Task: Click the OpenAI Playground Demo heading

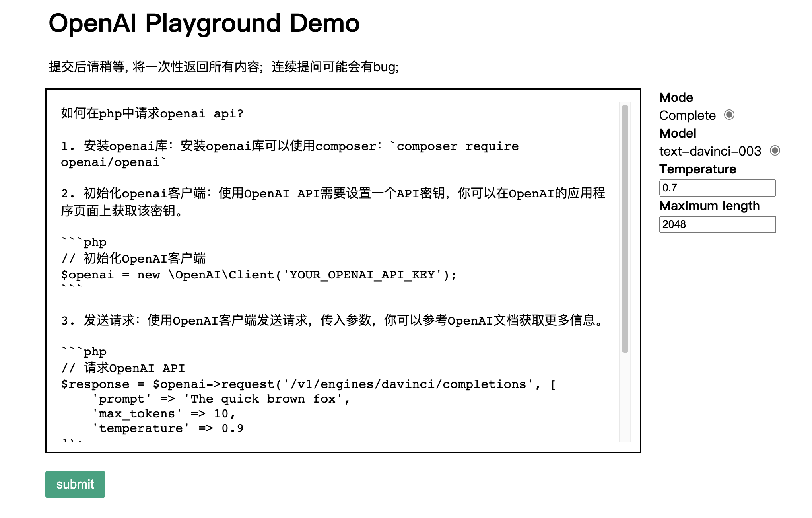Action: pyautogui.click(x=204, y=23)
